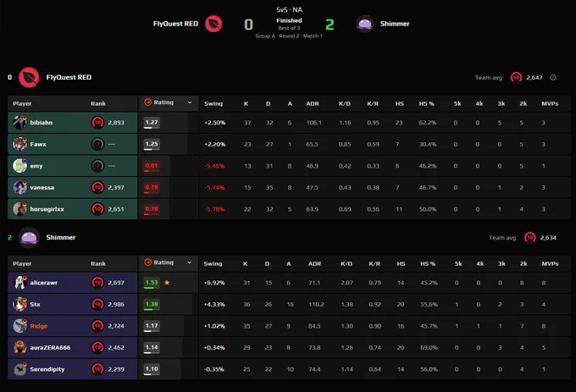Screen dimensions: 576x392
Task: Click vanessa's rank value 2,397
Action: (116, 188)
